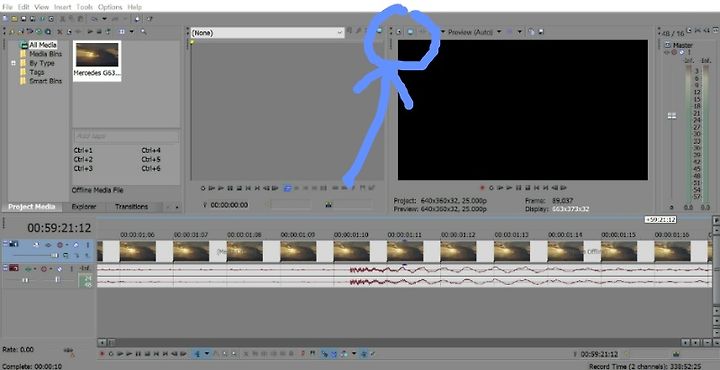Image resolution: width=720 pixels, height=370 pixels.
Task: Open Project Video Properties above preview
Action: (399, 32)
